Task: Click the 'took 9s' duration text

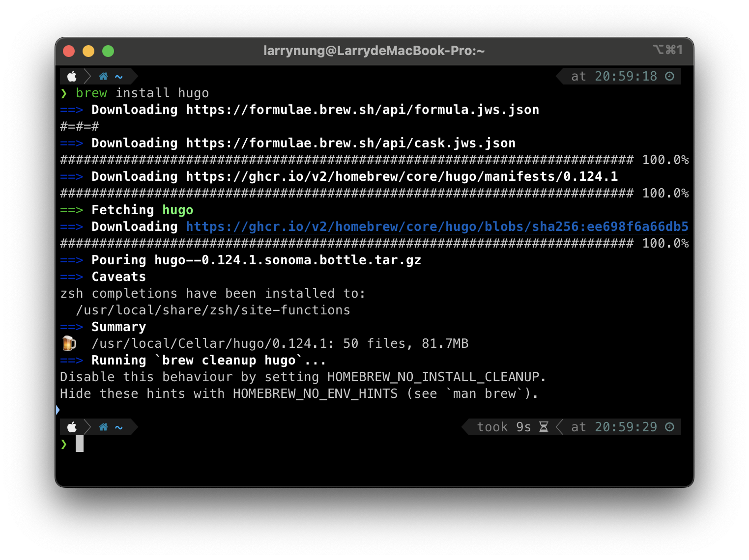Action: pos(504,427)
